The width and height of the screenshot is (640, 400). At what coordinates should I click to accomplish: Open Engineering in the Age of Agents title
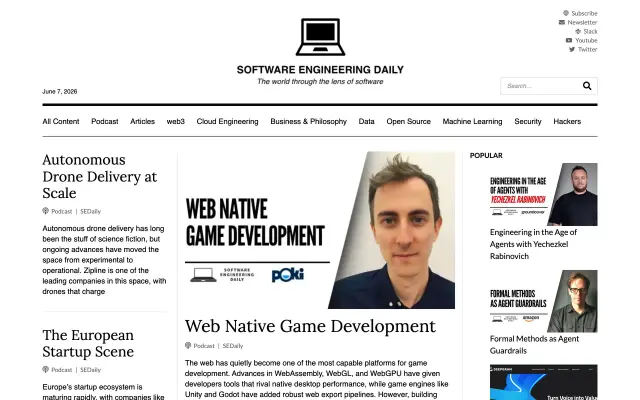pos(533,244)
